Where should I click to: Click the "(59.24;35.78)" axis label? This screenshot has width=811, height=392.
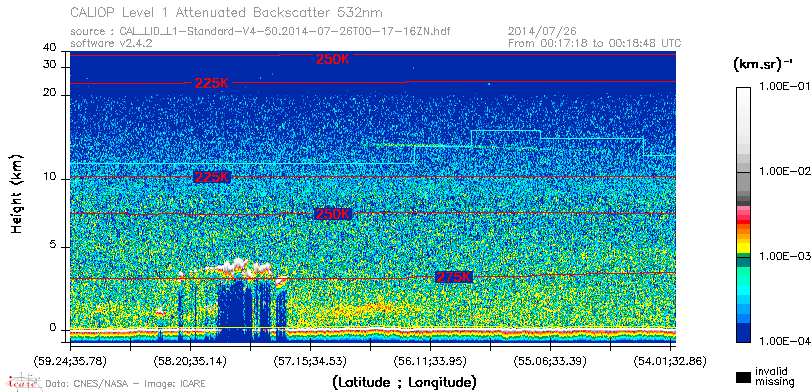coord(71,360)
